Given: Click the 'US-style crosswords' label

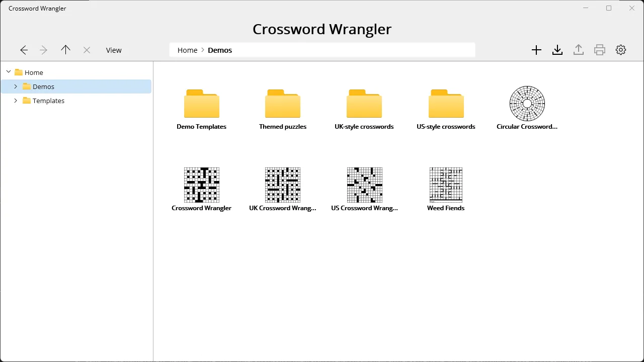Looking at the screenshot, I should click(446, 127).
